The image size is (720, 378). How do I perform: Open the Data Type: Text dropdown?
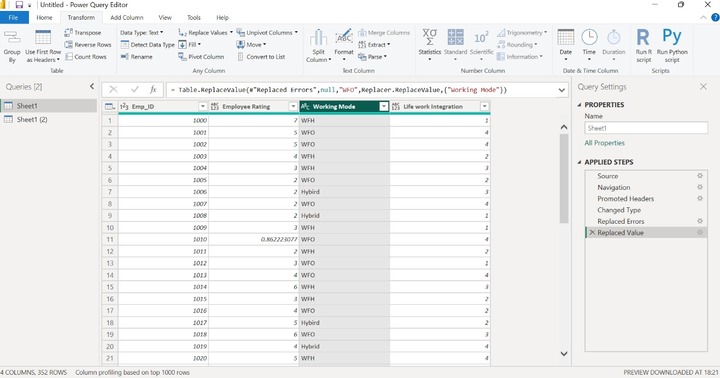tap(142, 33)
